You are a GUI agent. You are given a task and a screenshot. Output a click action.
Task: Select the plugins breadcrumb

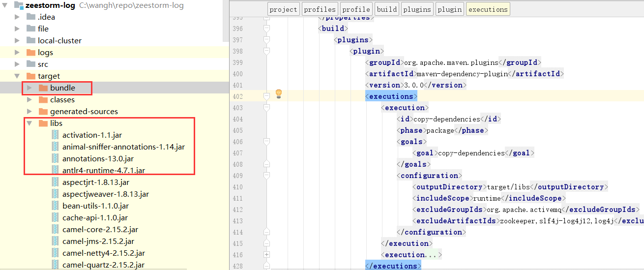pyautogui.click(x=417, y=9)
